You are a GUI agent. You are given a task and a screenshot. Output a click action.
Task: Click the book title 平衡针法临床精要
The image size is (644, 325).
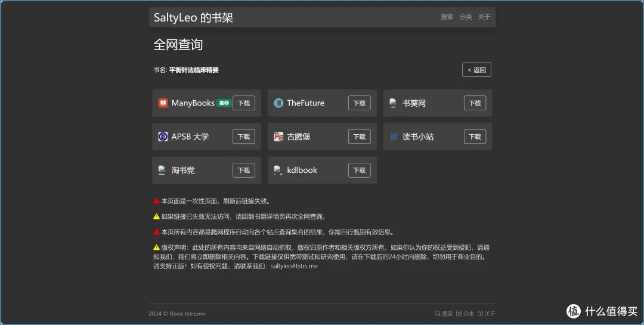click(x=194, y=70)
